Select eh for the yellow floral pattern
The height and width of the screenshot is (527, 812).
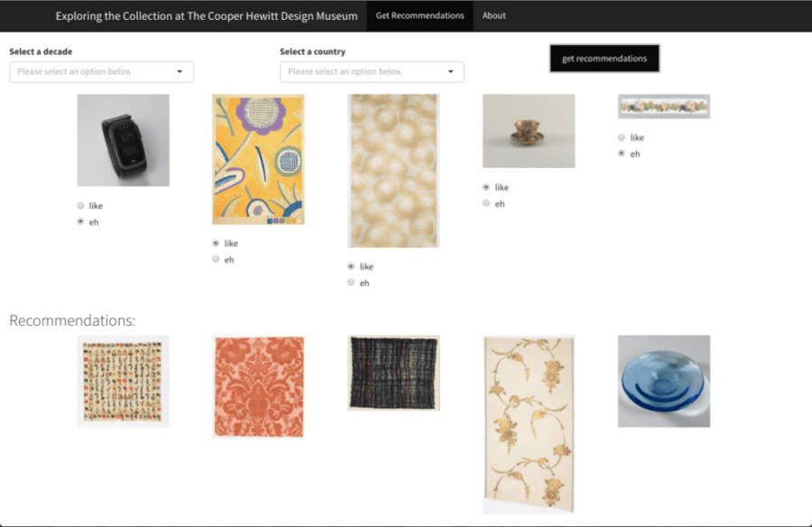pyautogui.click(x=216, y=259)
